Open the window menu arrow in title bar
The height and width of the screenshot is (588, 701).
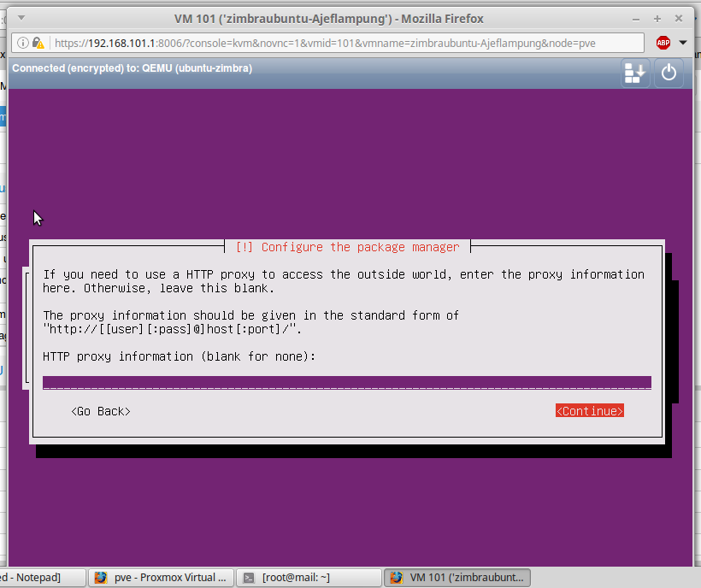point(21,18)
